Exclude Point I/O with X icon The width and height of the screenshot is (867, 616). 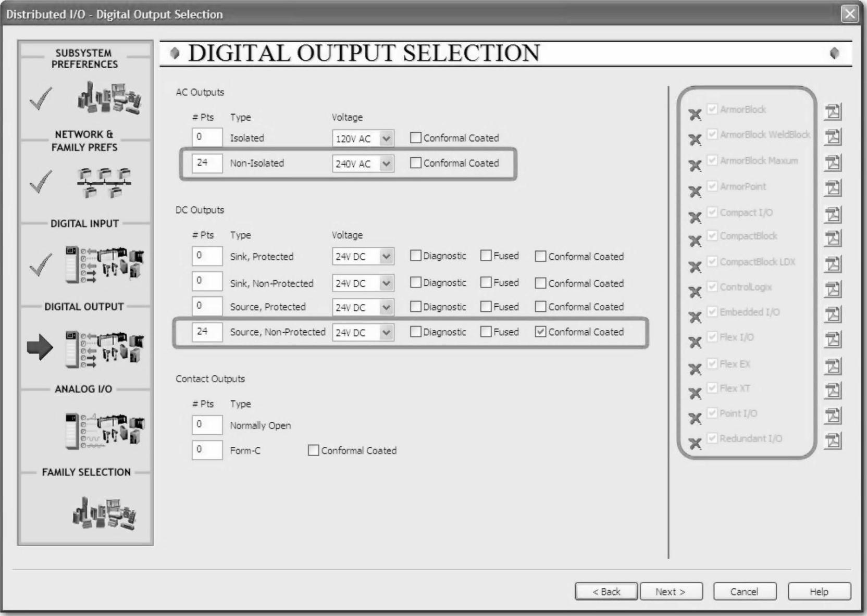(695, 419)
